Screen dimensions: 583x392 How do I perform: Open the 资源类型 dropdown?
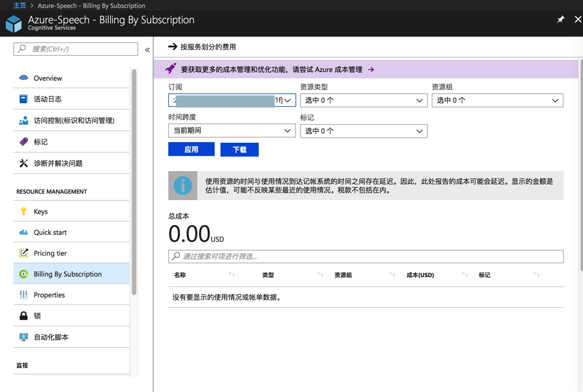(x=364, y=100)
